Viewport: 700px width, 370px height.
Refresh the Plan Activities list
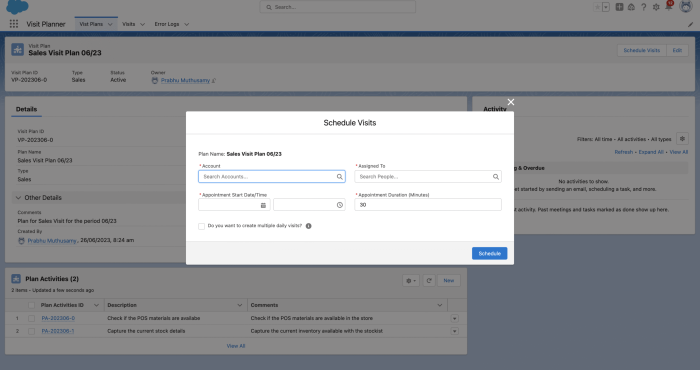pyautogui.click(x=429, y=281)
